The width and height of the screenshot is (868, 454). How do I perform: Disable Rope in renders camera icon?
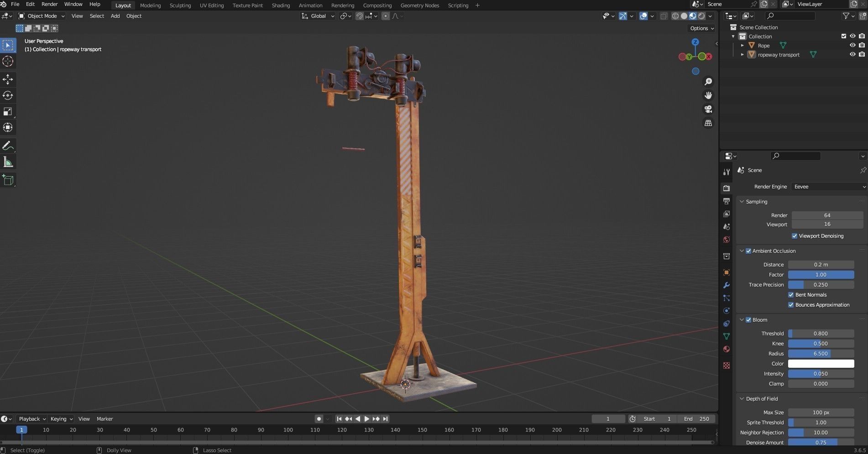861,45
